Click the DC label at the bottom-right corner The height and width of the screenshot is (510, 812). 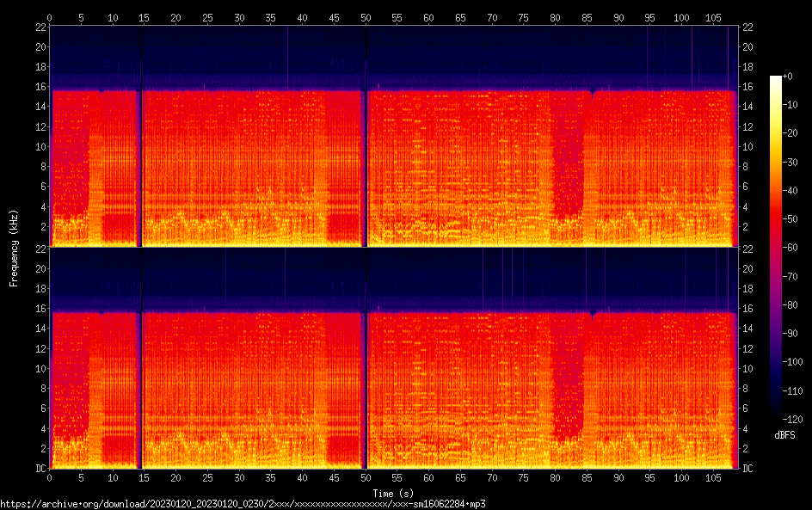click(x=747, y=469)
